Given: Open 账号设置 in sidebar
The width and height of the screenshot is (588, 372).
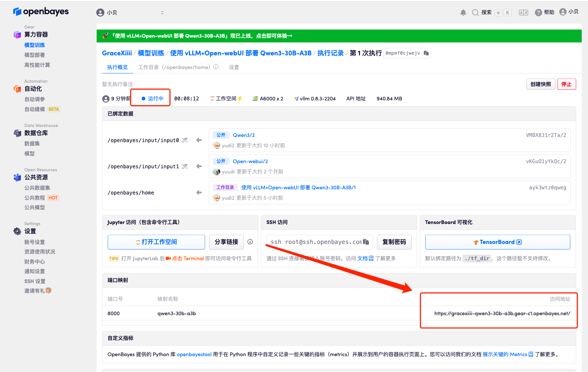Looking at the screenshot, I should pos(35,242).
